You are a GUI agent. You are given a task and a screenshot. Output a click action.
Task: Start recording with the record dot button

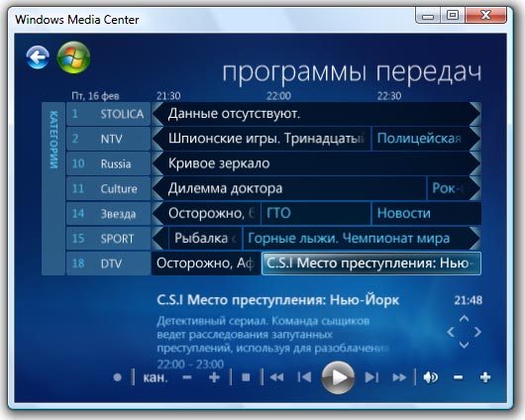(117, 377)
